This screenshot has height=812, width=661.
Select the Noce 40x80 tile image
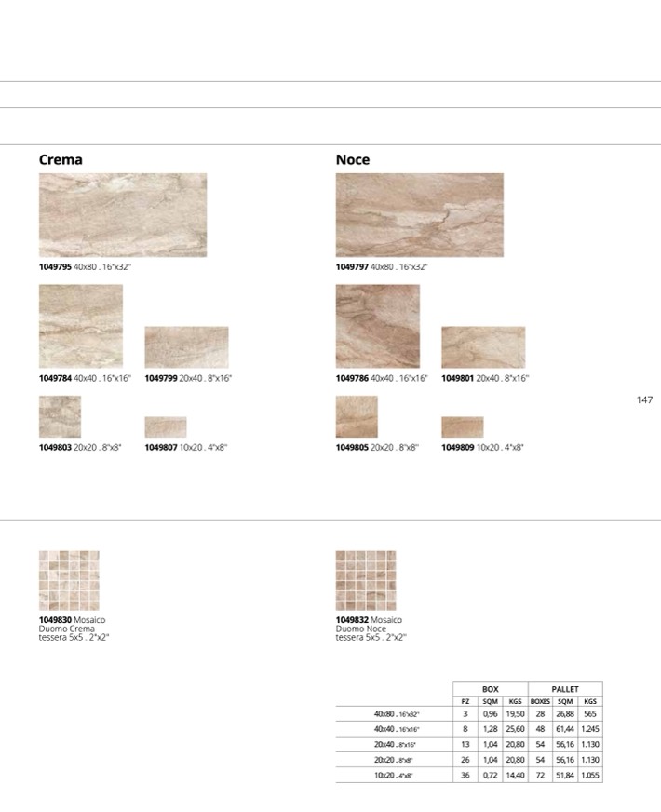pyautogui.click(x=419, y=215)
